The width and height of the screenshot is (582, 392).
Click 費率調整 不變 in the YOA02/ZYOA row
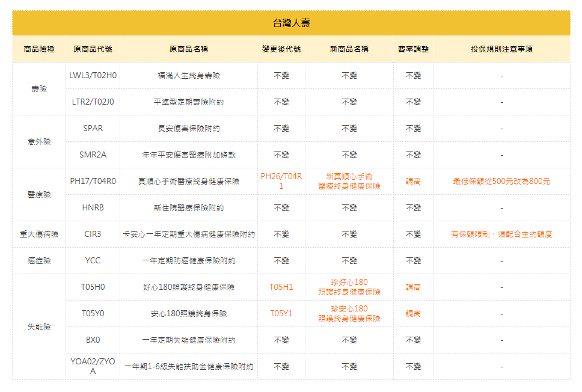(x=413, y=366)
